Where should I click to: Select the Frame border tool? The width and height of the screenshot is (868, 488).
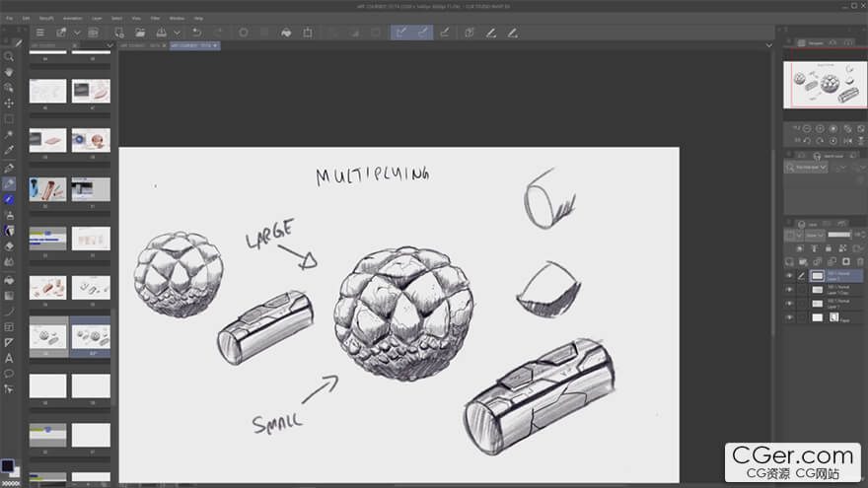tap(9, 327)
